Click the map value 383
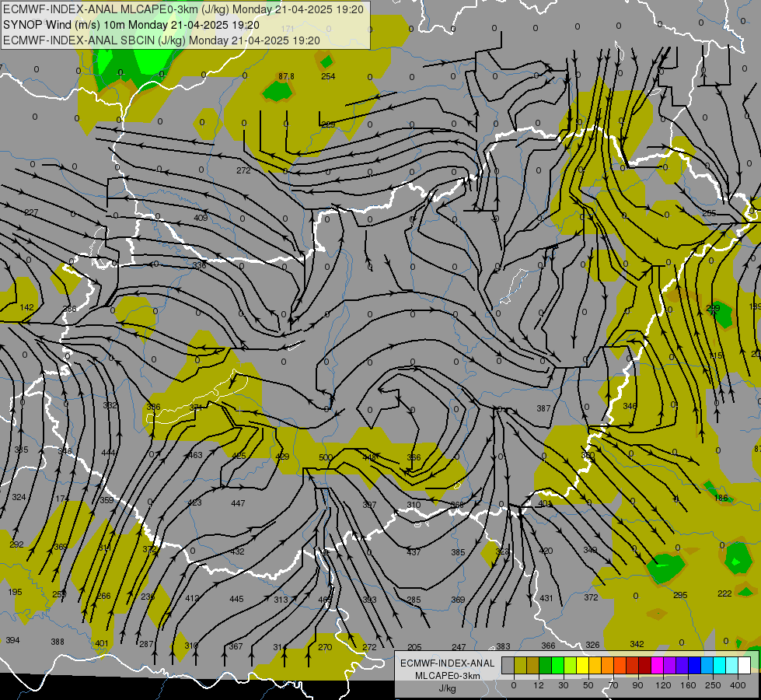This screenshot has width=761, height=700. [x=503, y=646]
